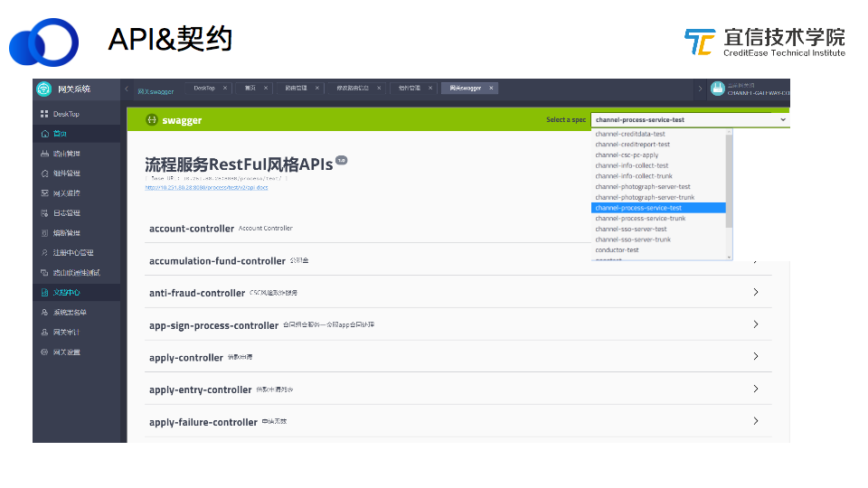Expand the app-sign-process-controller row chevron

(756, 324)
